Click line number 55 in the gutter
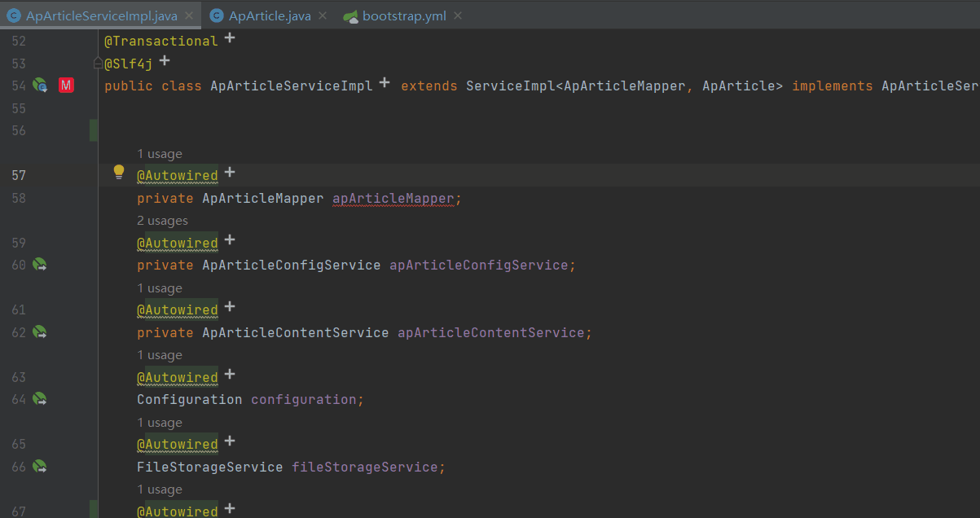The image size is (980, 518). click(x=19, y=108)
